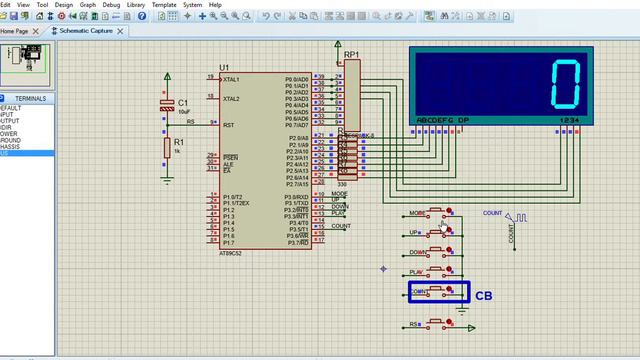Open the Project Notes toolbar icon
640x360 pixels.
coord(127,16)
